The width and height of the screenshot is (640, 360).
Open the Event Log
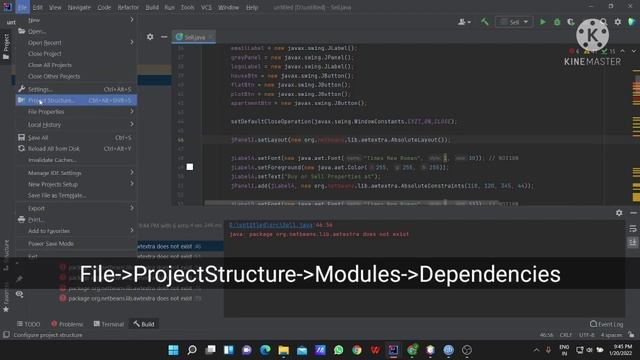607,324
